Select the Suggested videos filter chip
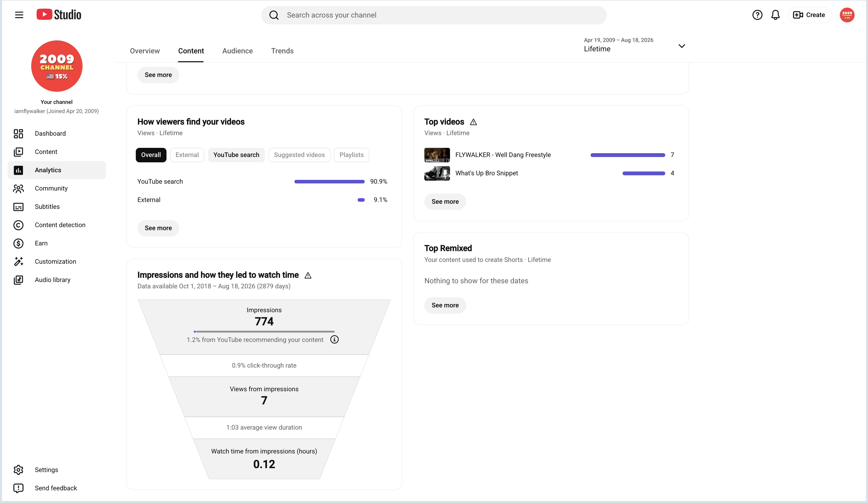868x503 pixels. [299, 155]
